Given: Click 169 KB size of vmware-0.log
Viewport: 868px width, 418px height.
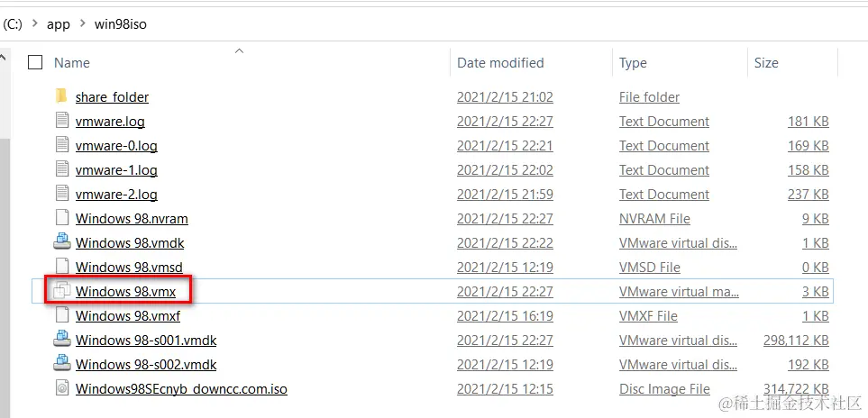Looking at the screenshot, I should pyautogui.click(x=809, y=145).
